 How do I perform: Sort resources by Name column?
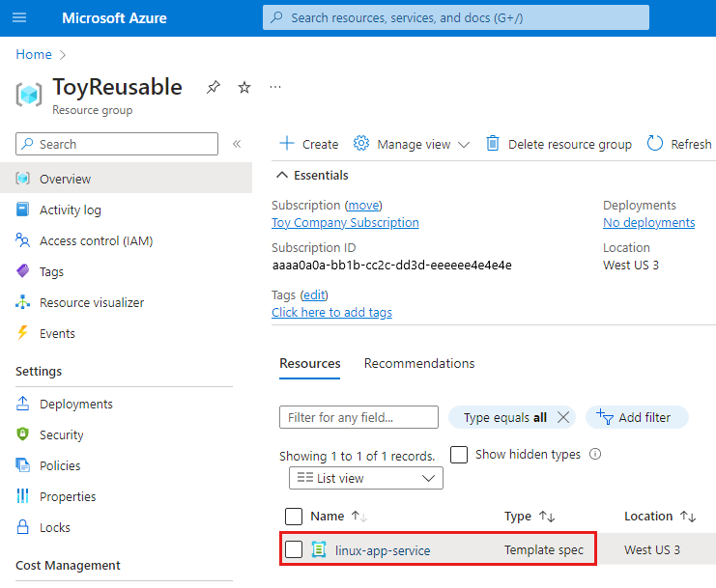(x=339, y=517)
